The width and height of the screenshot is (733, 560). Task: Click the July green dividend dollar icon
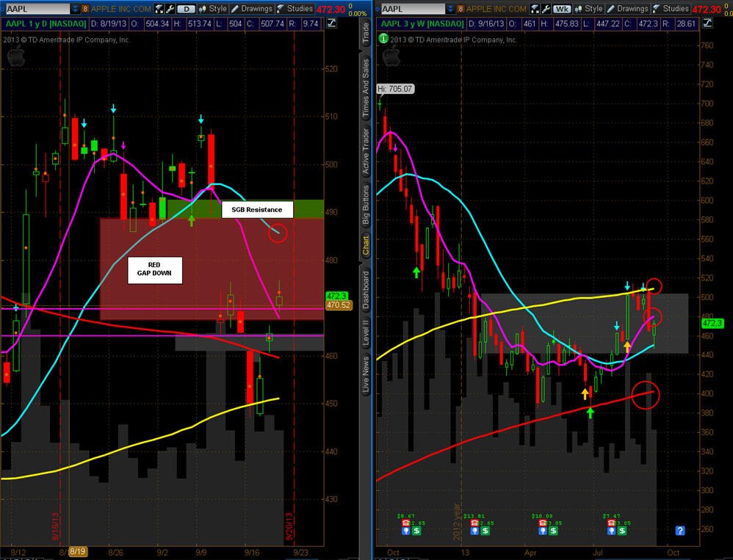[622, 531]
